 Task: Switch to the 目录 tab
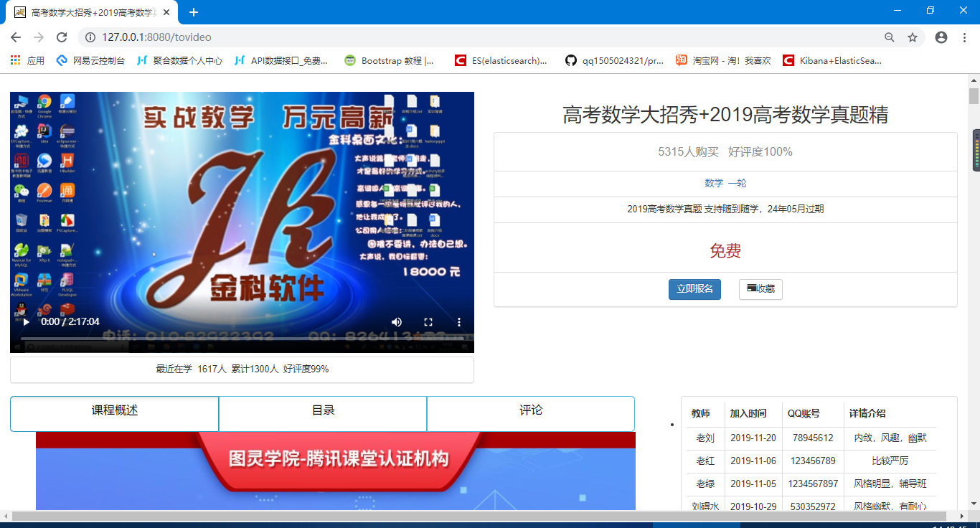[x=323, y=411]
